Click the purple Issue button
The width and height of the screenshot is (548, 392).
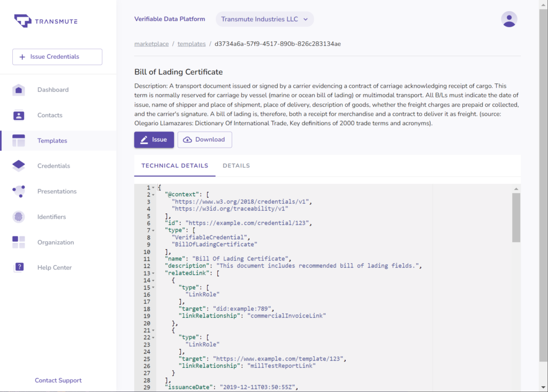point(154,140)
